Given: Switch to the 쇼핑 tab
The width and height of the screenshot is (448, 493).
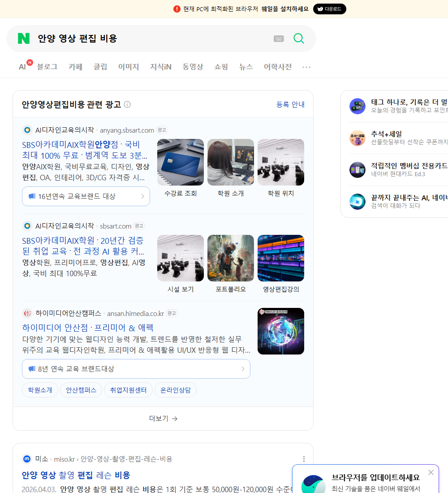Looking at the screenshot, I should [221, 67].
